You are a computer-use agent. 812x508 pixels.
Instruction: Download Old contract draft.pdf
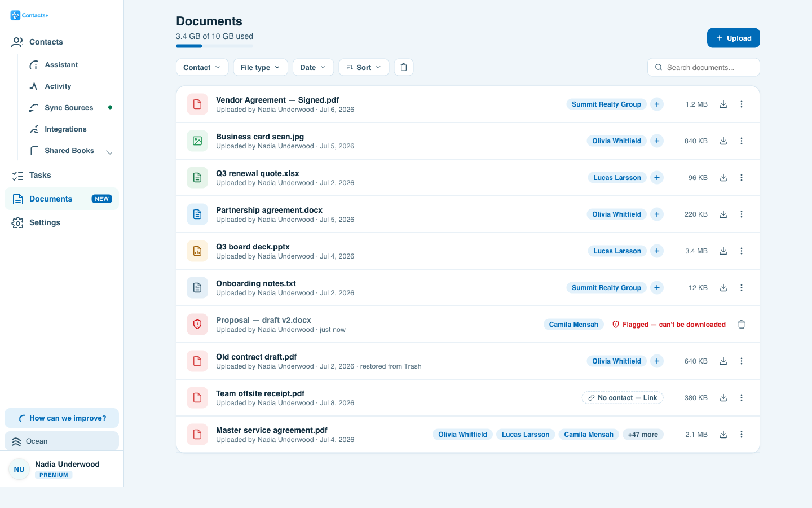(x=723, y=361)
